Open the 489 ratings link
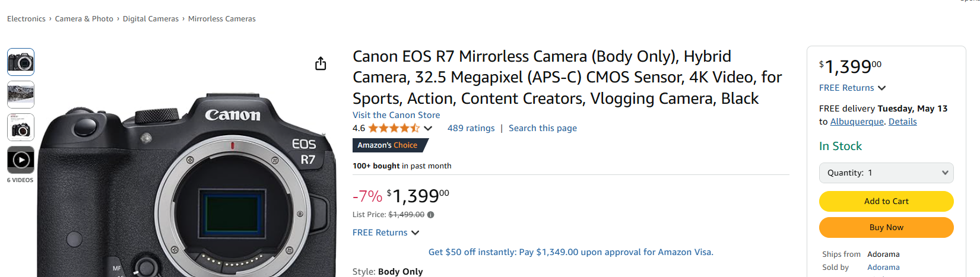 (471, 128)
